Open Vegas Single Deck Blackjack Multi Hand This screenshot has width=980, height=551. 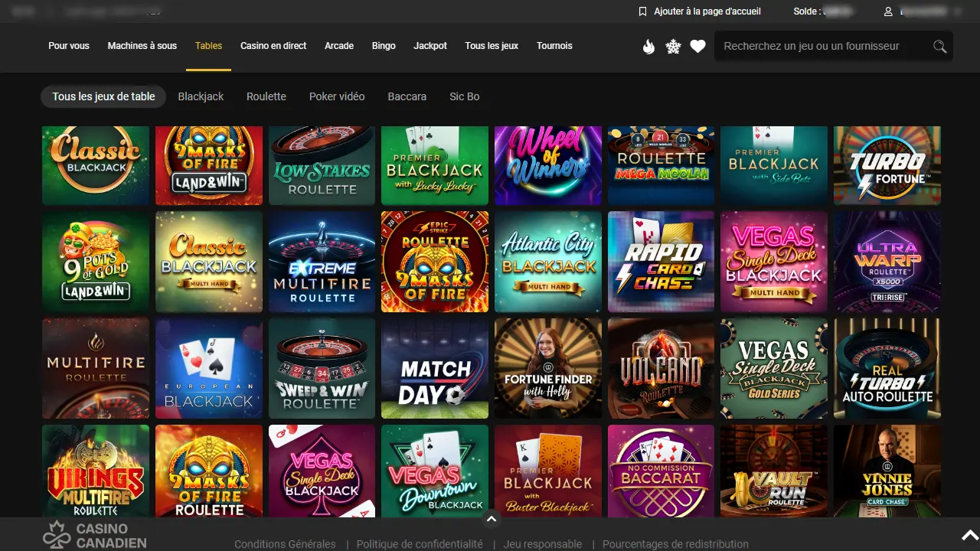click(774, 262)
